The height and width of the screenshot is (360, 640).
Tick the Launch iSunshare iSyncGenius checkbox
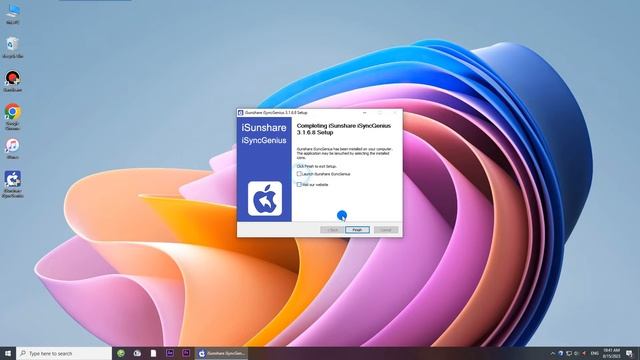tap(299, 174)
